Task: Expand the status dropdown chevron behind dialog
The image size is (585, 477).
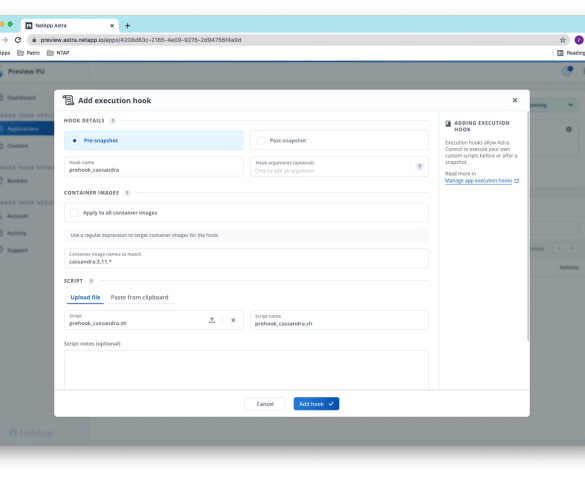Action: 571,105
